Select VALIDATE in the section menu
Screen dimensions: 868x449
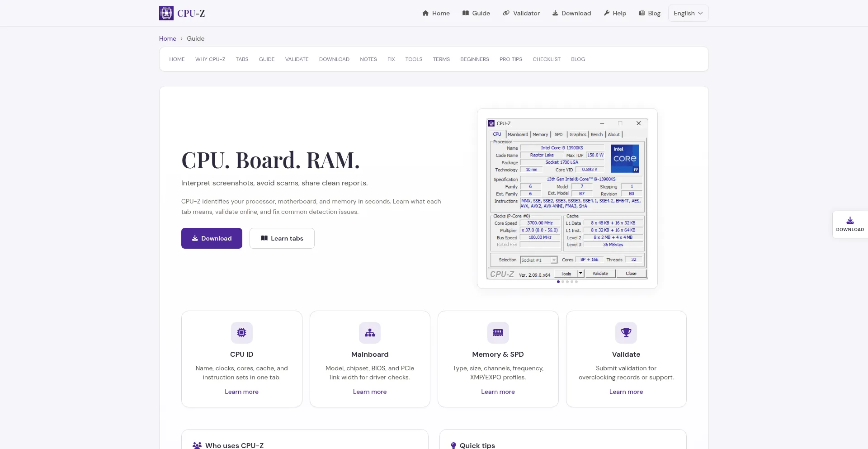click(297, 59)
